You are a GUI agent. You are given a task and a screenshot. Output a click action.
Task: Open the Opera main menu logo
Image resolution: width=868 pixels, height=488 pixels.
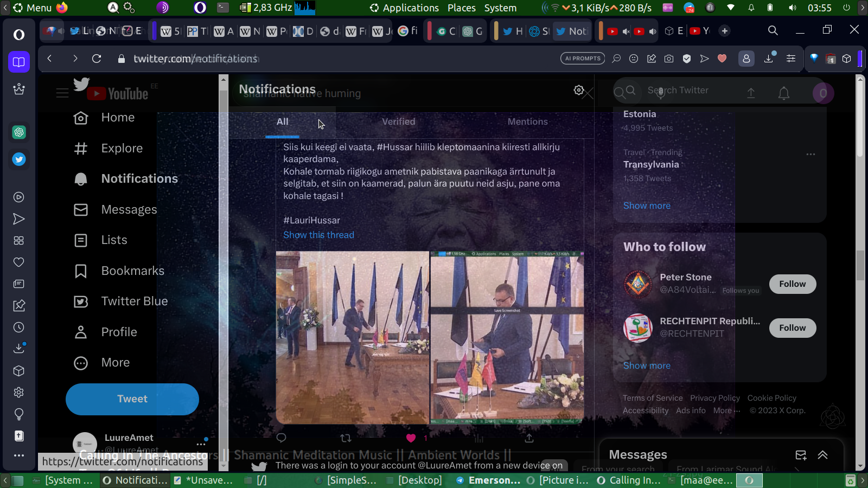point(19,35)
